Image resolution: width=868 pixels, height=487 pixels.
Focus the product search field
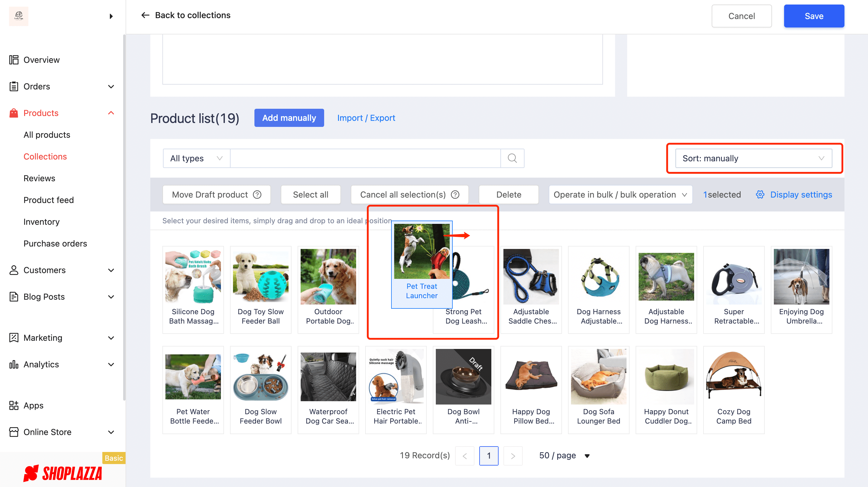[365, 158]
